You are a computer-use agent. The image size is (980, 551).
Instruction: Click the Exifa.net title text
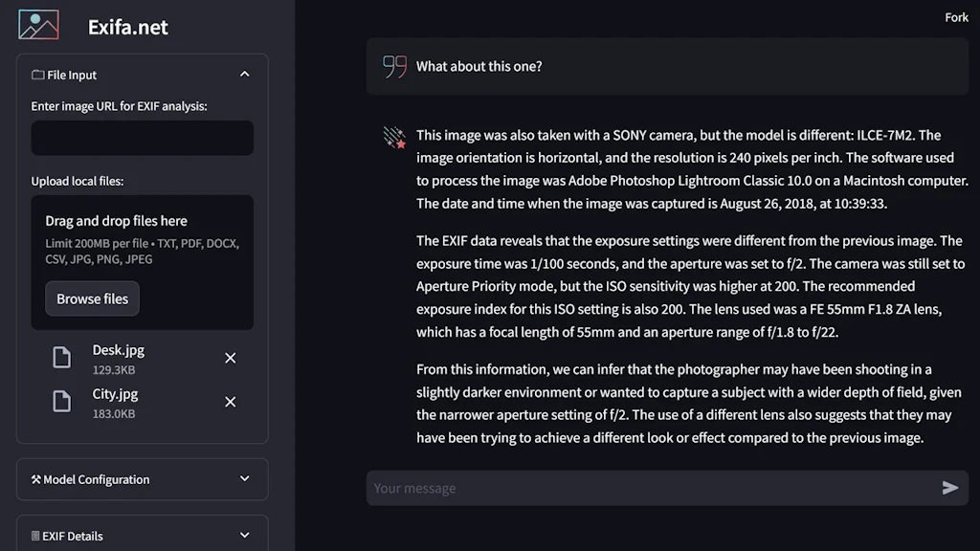point(127,27)
